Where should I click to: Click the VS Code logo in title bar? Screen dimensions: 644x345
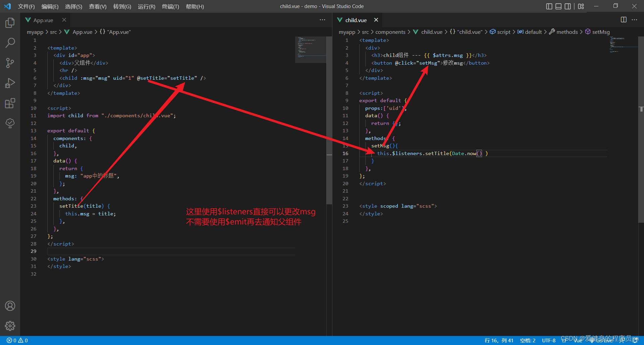click(7, 6)
